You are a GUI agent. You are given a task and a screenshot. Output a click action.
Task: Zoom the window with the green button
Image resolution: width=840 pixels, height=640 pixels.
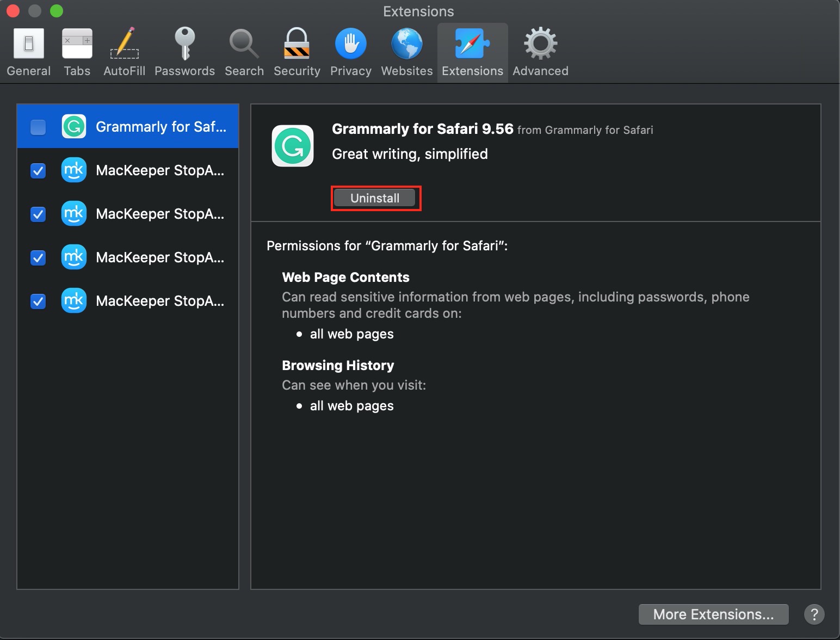pyautogui.click(x=57, y=10)
